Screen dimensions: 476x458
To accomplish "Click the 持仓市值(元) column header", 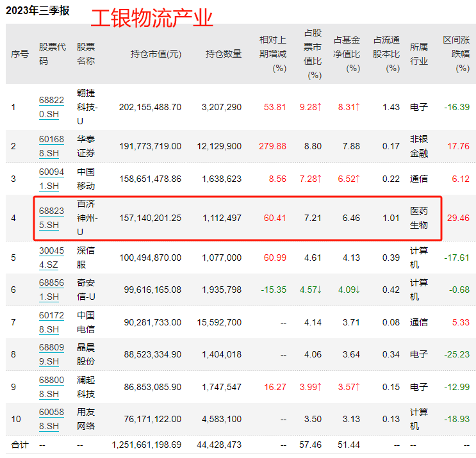I will [x=156, y=54].
